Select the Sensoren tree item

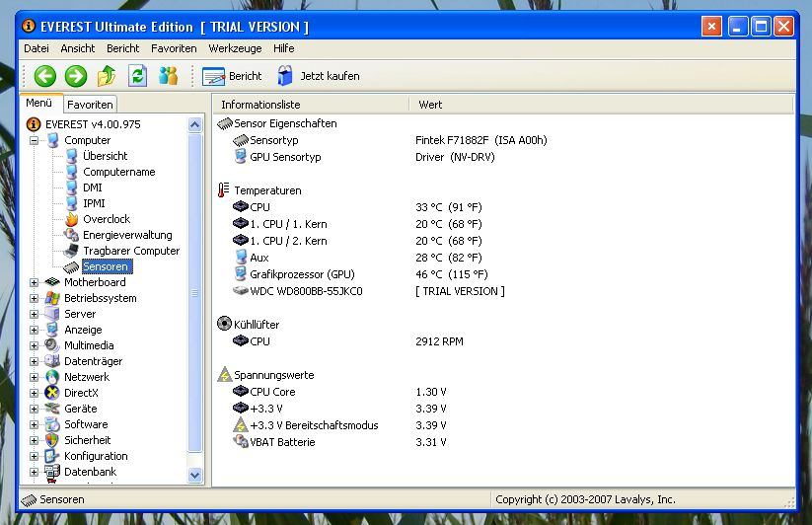(106, 266)
